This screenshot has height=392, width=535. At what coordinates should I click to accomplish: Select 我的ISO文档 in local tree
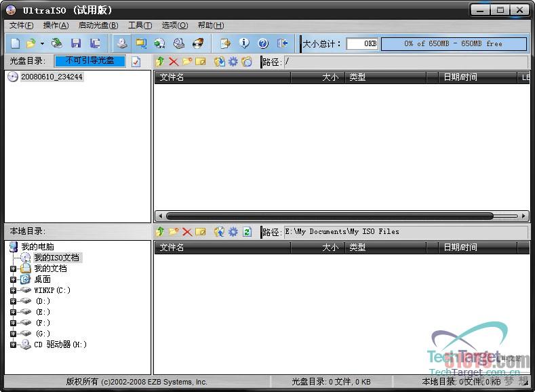click(57, 258)
